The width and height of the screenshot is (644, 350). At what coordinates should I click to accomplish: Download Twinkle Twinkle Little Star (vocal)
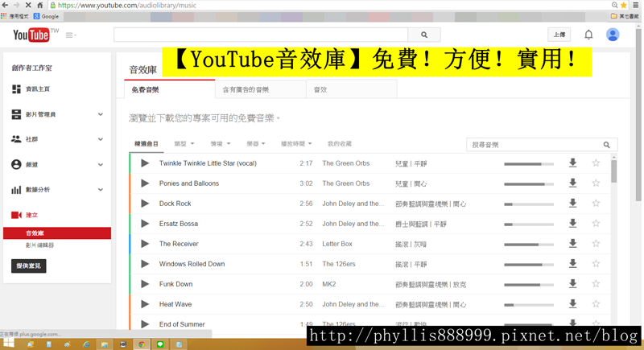pyautogui.click(x=572, y=163)
